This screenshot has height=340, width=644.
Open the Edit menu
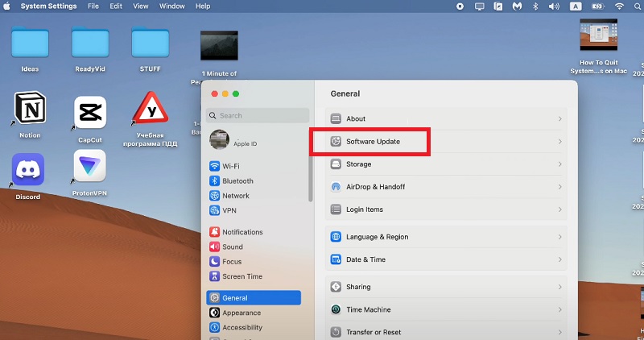[116, 6]
